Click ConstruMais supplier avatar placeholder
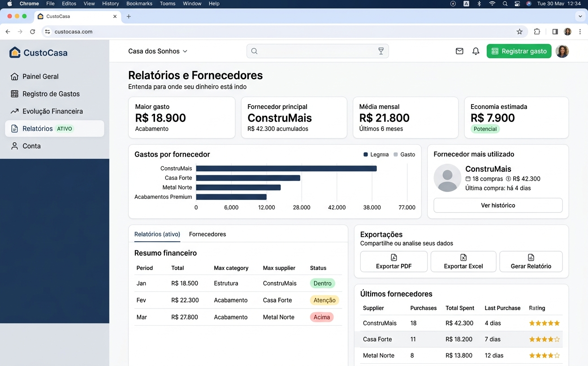Screen dimensions: 588x366 point(447,178)
